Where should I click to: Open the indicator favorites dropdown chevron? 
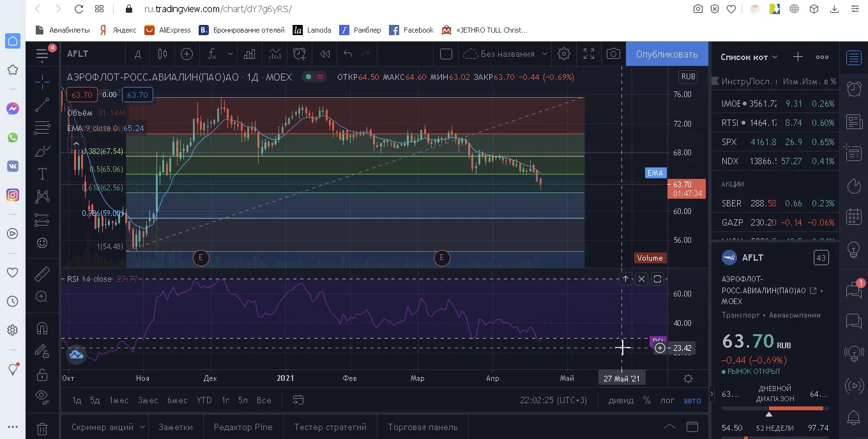(230, 54)
